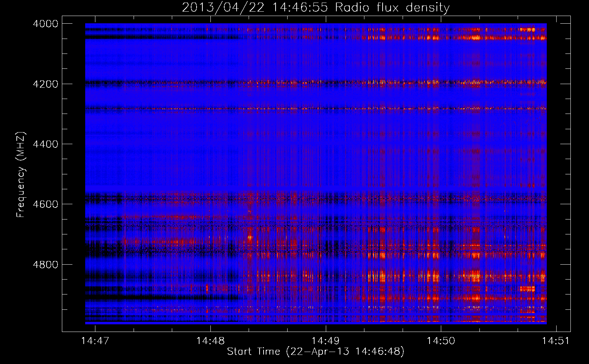
Task: Select the 'Frequency (MHZ)' y-axis label
Action: point(21,175)
